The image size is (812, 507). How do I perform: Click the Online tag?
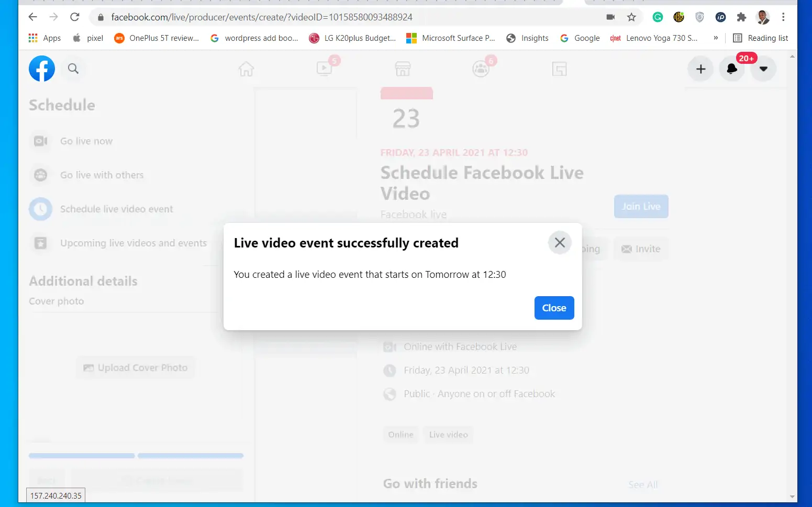pyautogui.click(x=401, y=435)
